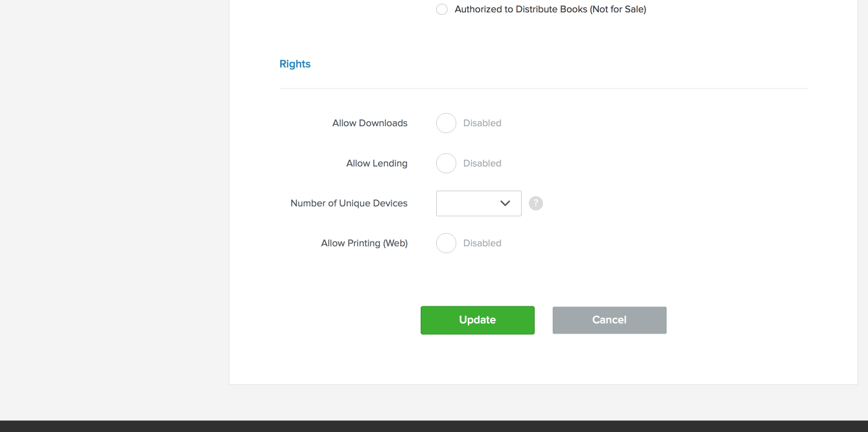Click the Allow Downloads label
Image resolution: width=868 pixels, height=432 pixels.
(370, 123)
